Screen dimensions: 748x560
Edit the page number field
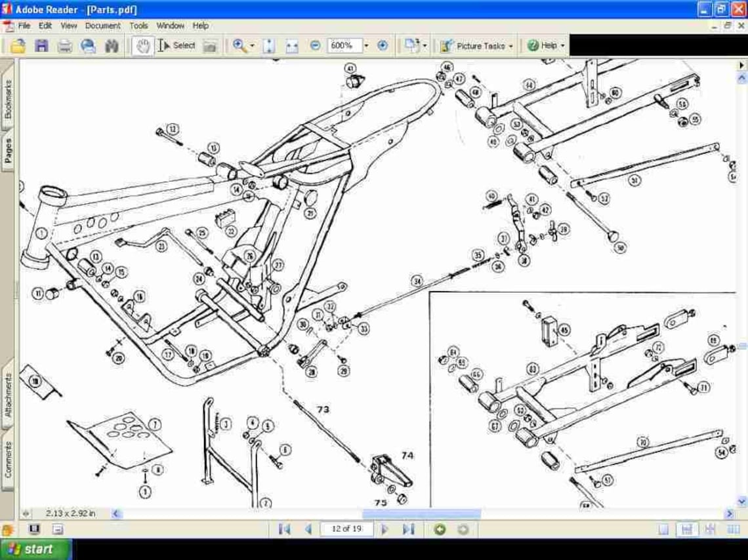pyautogui.click(x=346, y=529)
